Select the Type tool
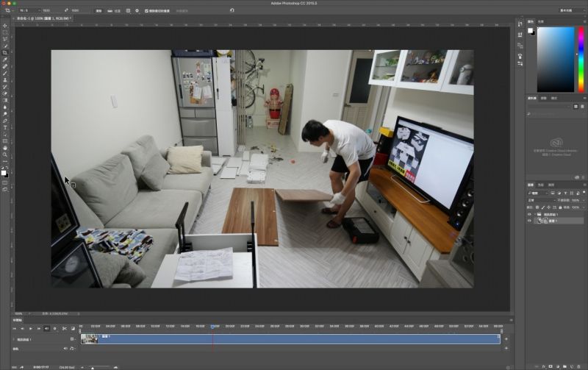 5,127
